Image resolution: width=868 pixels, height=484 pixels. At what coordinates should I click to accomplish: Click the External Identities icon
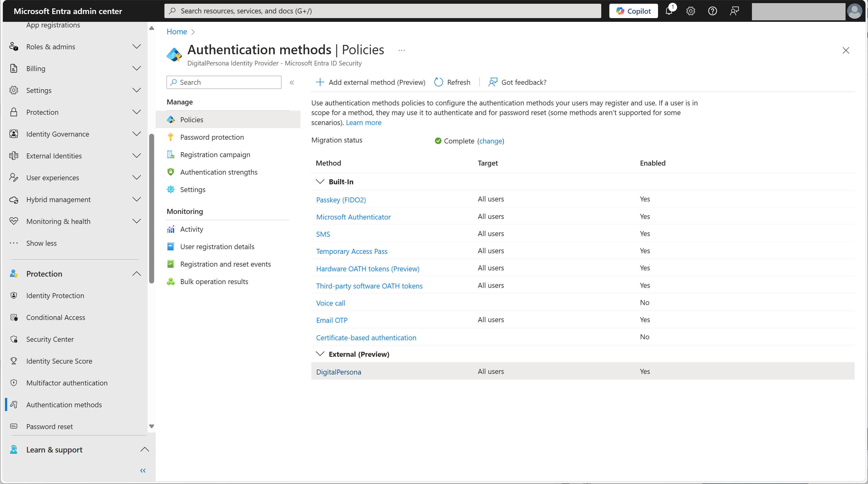pos(14,156)
